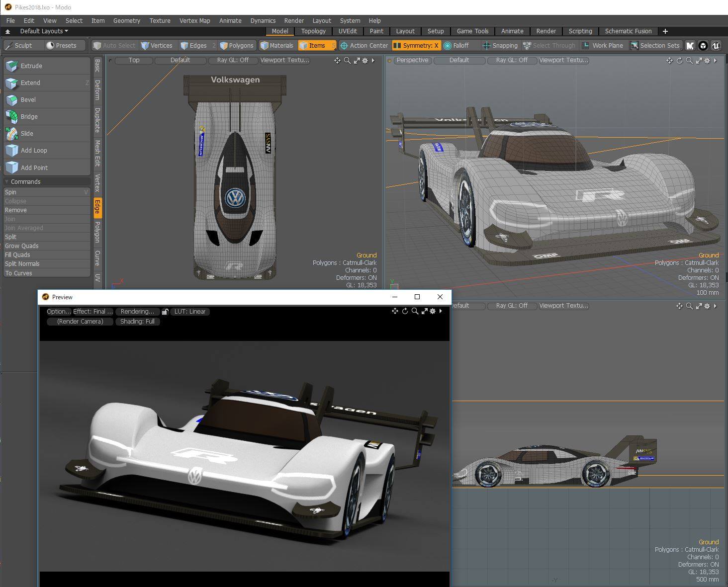728x587 pixels.
Task: Pan icon in Top viewport header
Action: (x=337, y=60)
